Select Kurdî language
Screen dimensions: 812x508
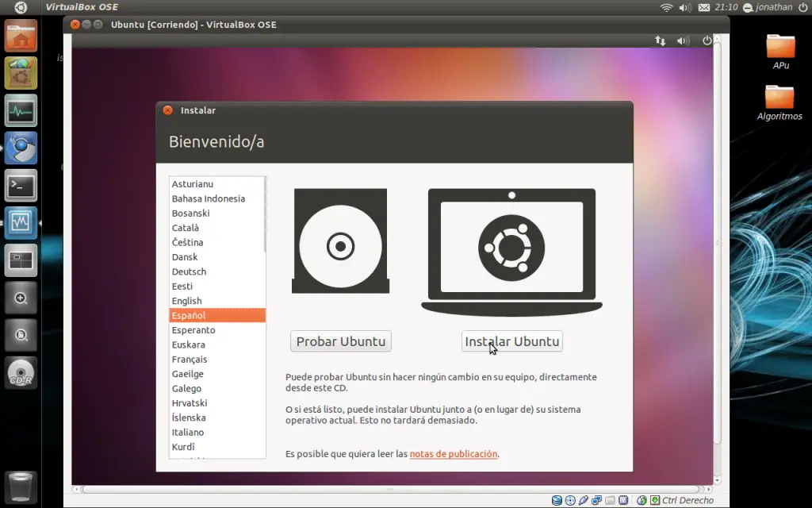tap(217, 447)
